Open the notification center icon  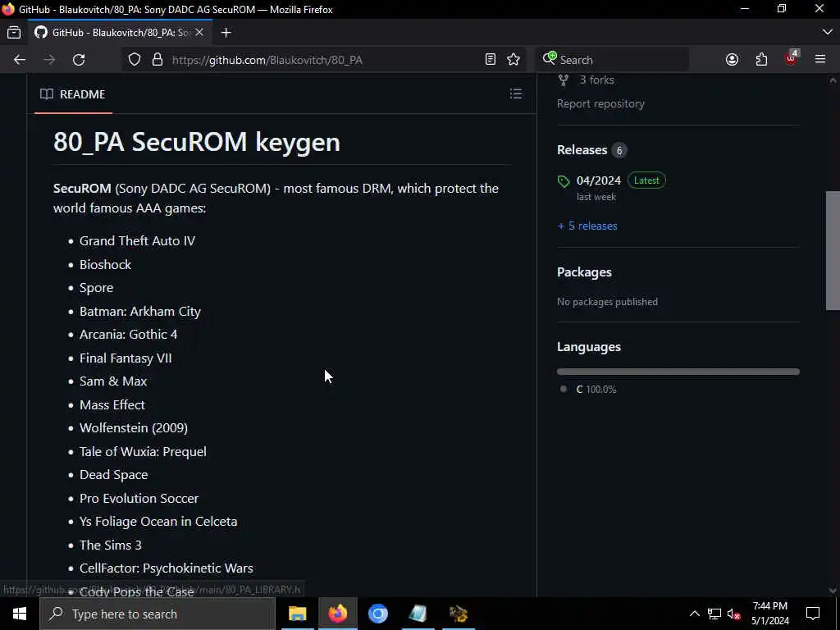[813, 614]
